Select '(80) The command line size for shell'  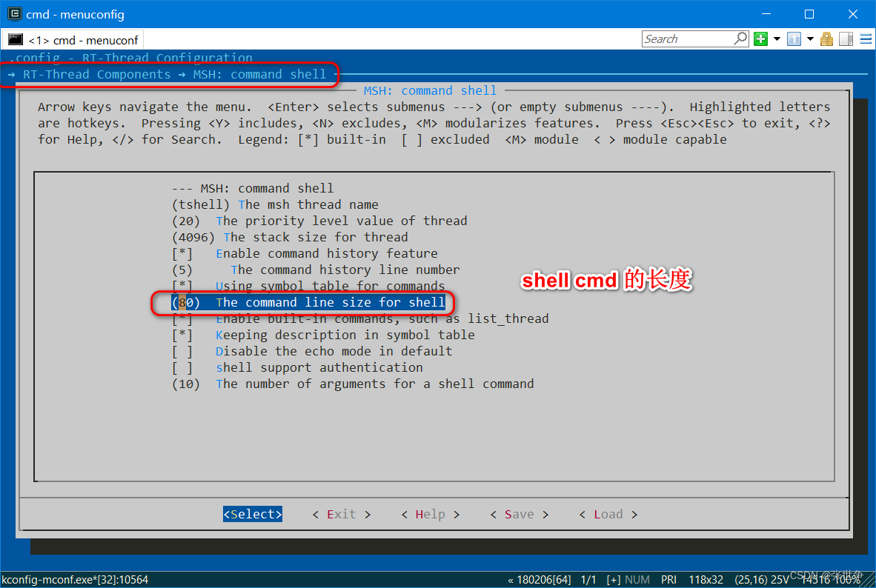(x=308, y=303)
